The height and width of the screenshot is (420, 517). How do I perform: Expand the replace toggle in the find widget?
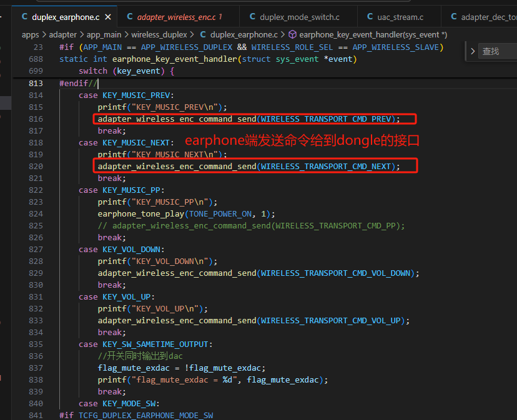473,51
